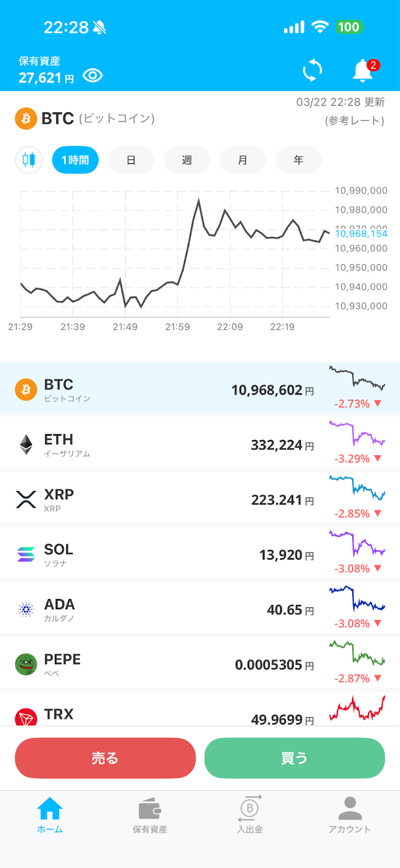This screenshot has width=400, height=868.
Task: Switch to candlestick chart view
Action: coord(29,160)
